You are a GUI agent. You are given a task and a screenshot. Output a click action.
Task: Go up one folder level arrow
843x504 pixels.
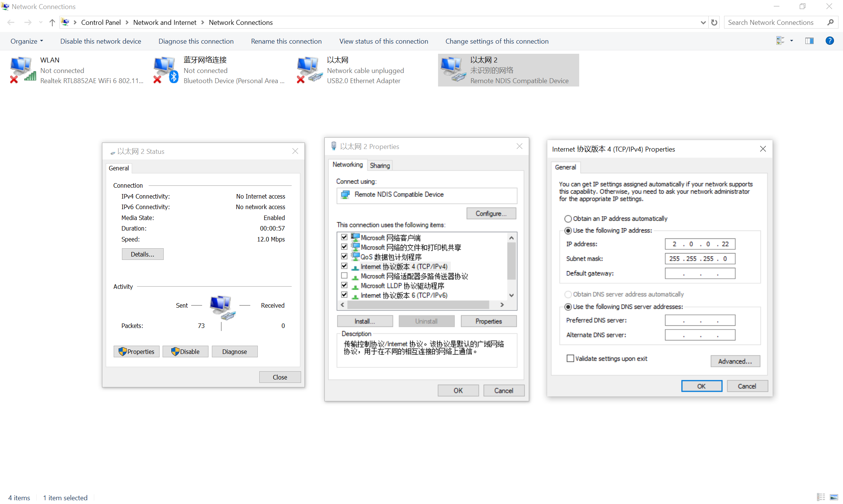tap(52, 23)
